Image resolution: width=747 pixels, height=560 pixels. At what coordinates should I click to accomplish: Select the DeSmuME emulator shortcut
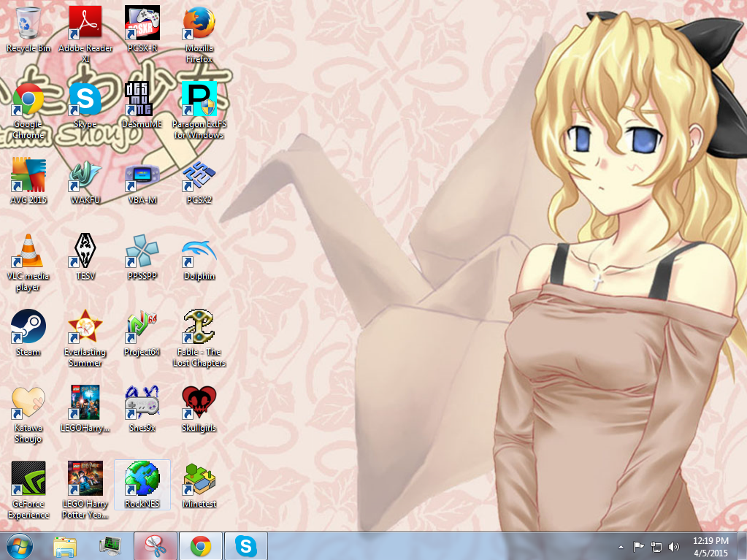point(142,105)
